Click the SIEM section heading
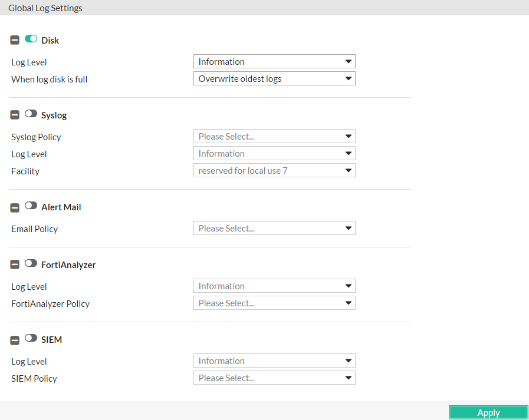The width and height of the screenshot is (529, 420). coord(52,340)
